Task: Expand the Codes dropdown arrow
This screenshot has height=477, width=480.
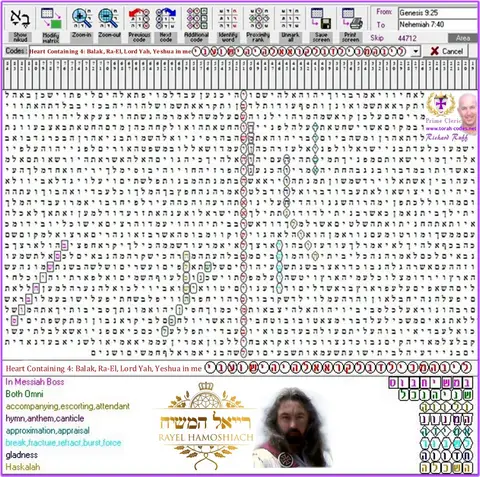Action: pos(416,51)
